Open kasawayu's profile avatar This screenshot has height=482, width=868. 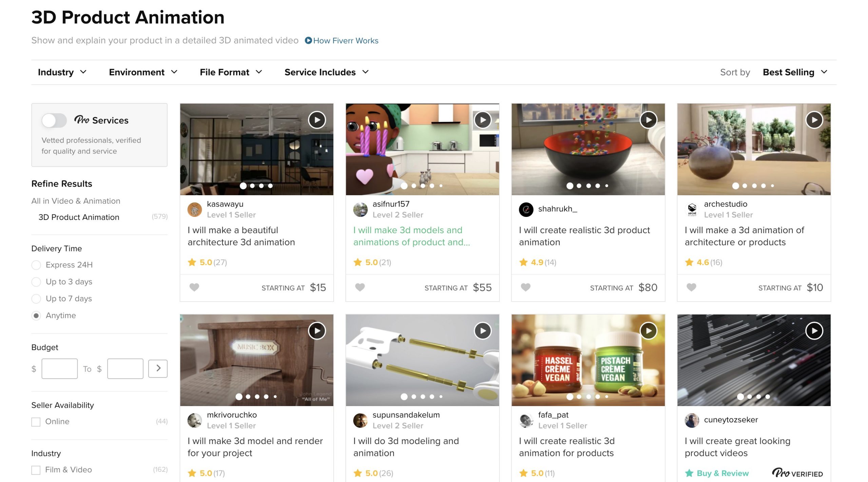195,209
